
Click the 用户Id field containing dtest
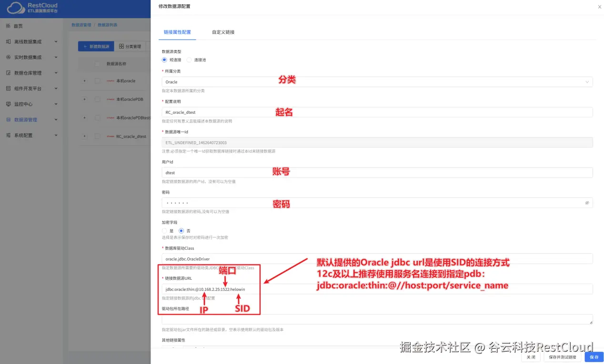point(377,173)
